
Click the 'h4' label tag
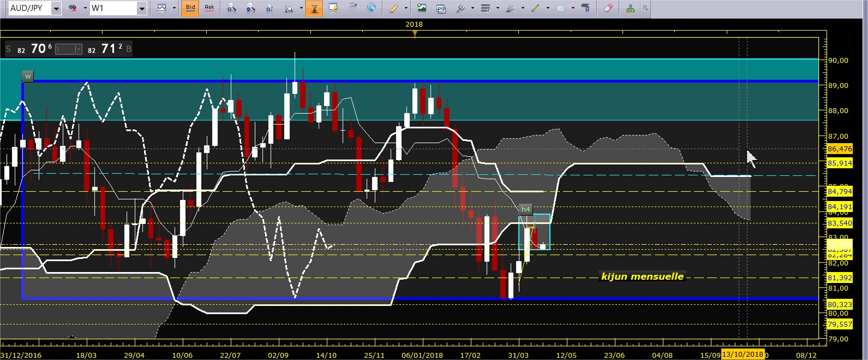pyautogui.click(x=525, y=209)
